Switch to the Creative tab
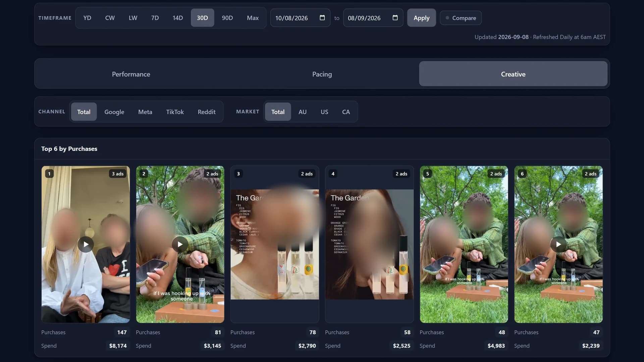Screen dimensions: 644x362 [513, 74]
